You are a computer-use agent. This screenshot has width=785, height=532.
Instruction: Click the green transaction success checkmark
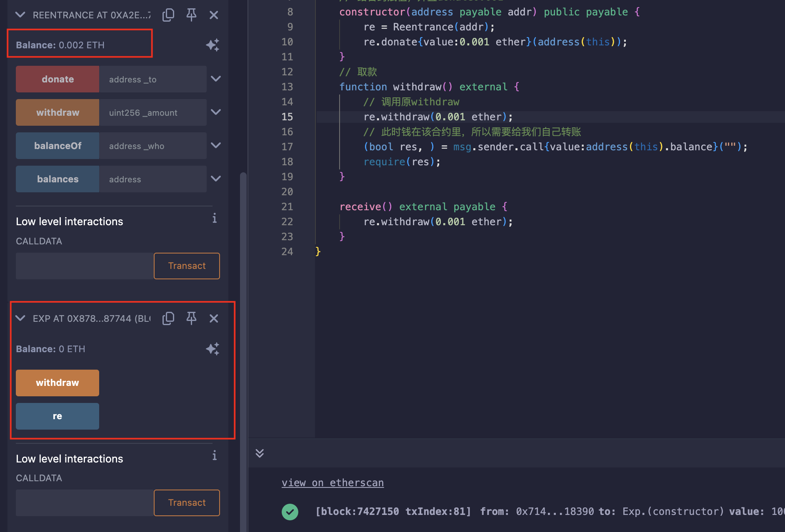290,512
